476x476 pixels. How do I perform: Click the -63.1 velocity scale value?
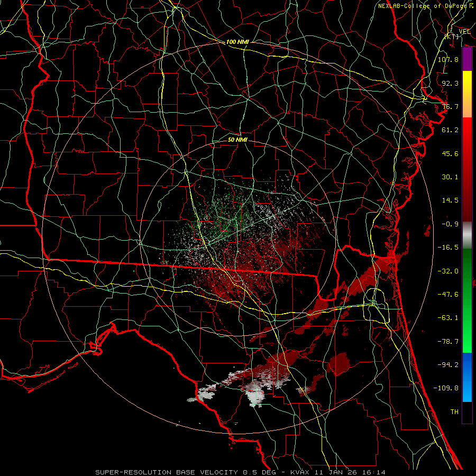click(x=448, y=318)
